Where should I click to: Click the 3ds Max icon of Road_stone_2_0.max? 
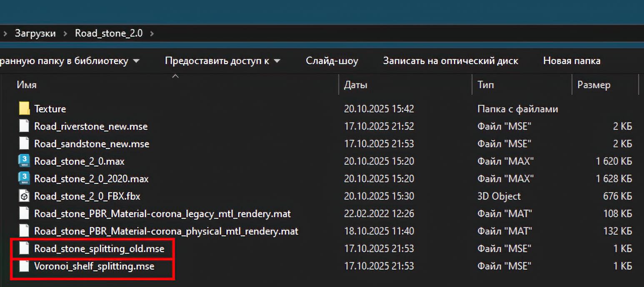(25, 161)
